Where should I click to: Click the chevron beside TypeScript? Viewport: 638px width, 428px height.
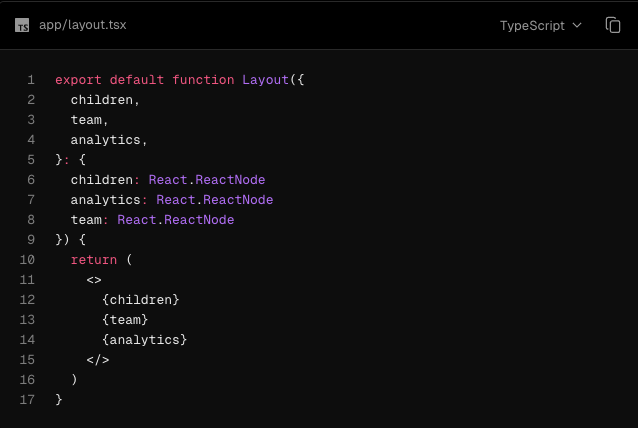tap(576, 25)
